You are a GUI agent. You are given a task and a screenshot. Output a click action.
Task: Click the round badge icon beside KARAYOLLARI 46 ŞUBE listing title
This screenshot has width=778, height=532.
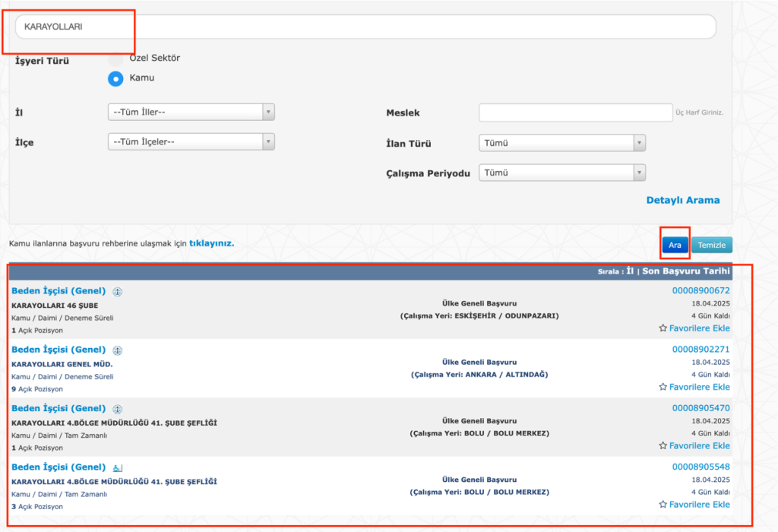point(118,292)
